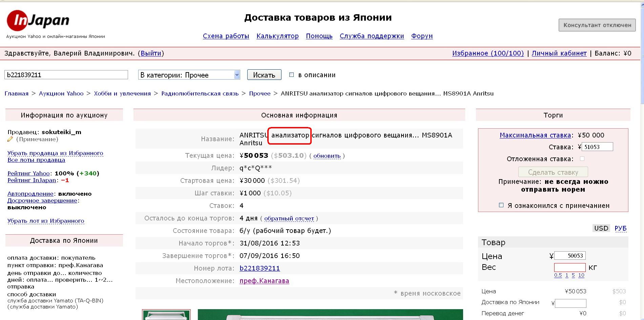644x320 pixels.
Task: Go to Главная breadcrumb
Action: [17, 93]
